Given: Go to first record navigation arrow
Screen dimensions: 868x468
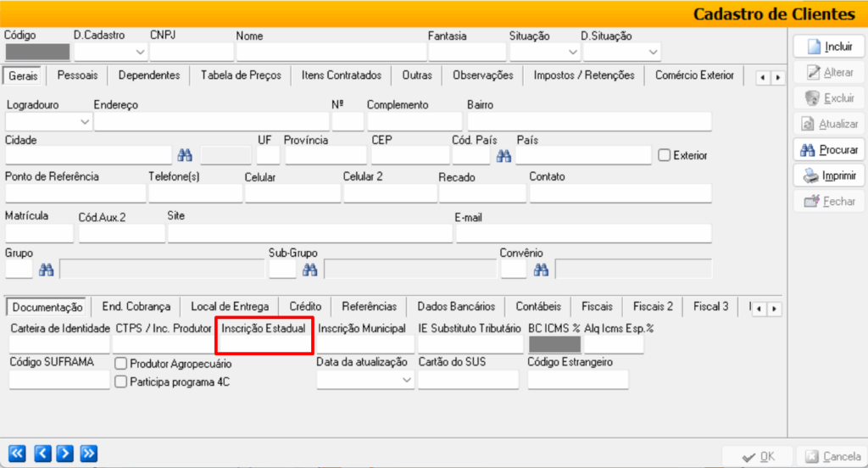Looking at the screenshot, I should coord(17,452).
